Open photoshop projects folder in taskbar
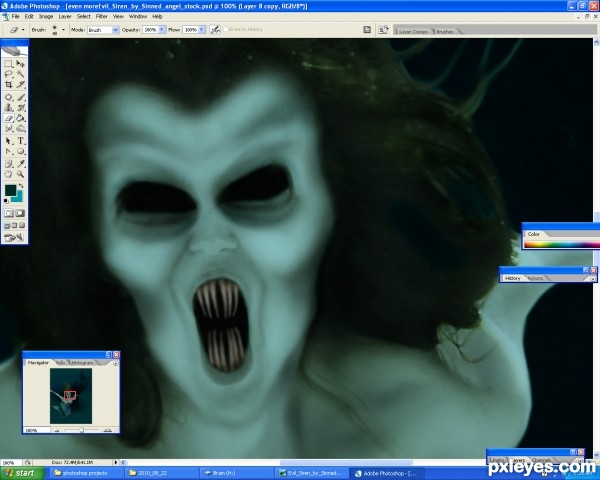The height and width of the screenshot is (480, 600). [85, 473]
